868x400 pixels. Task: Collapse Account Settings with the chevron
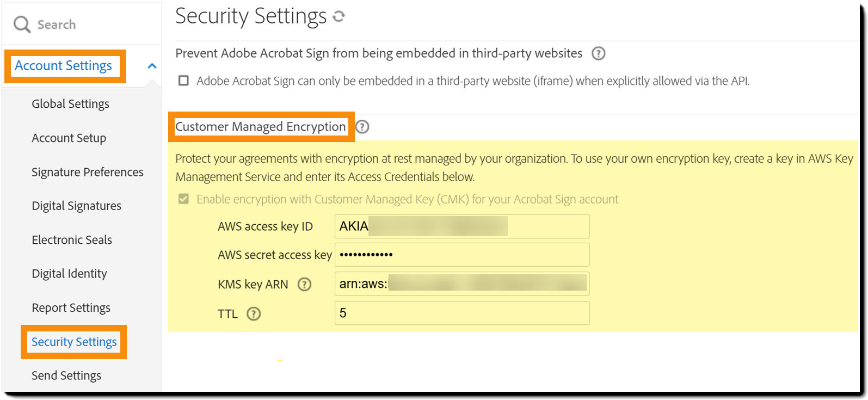point(152,66)
